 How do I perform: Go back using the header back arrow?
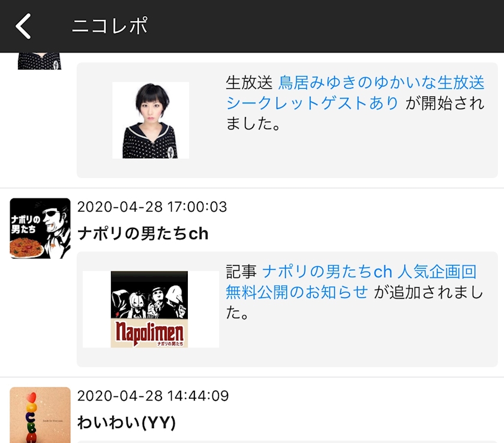[23, 26]
